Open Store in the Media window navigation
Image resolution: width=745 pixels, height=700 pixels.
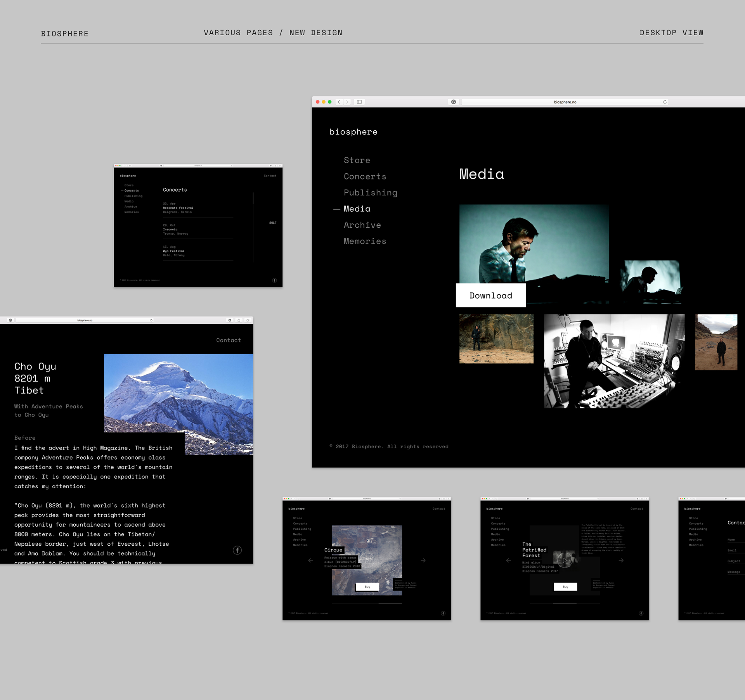[x=357, y=160]
